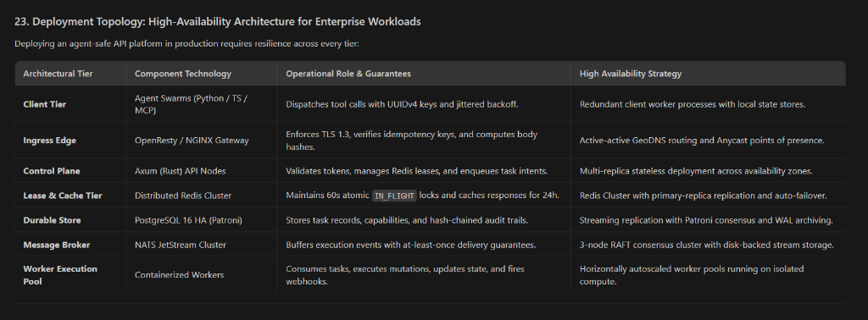This screenshot has height=320, width=868.
Task: Select the Operational Role & Guarantees header
Action: click(348, 74)
